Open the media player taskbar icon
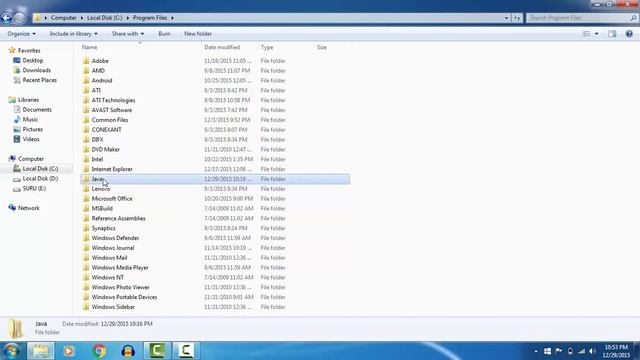The height and width of the screenshot is (360, 640). pyautogui.click(x=69, y=351)
